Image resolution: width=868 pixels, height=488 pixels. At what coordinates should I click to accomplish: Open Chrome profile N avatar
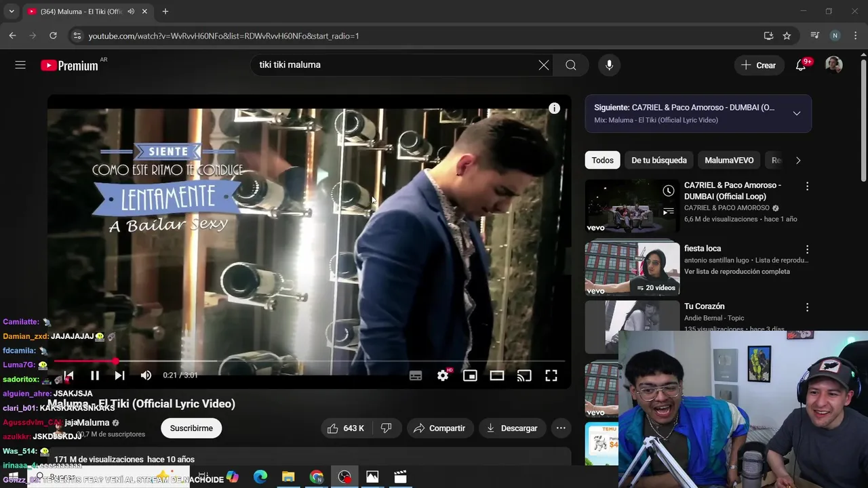(835, 36)
